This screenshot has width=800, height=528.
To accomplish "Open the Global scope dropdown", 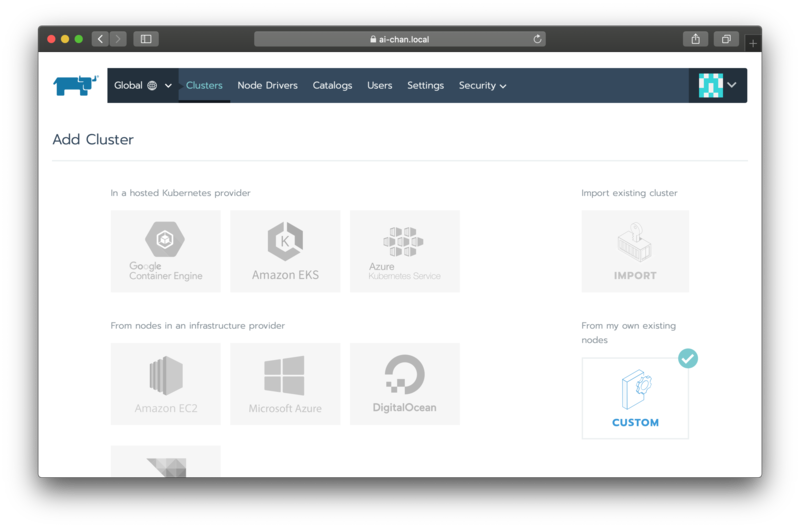I will (143, 86).
